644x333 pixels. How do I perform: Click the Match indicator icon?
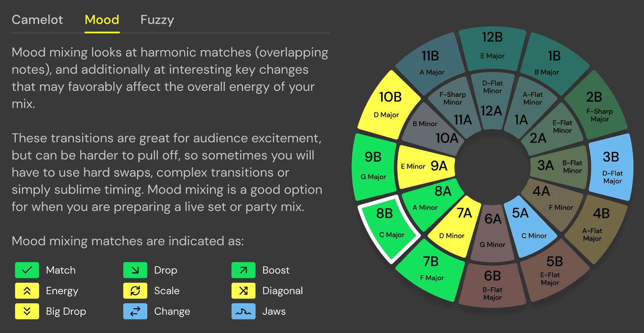point(27,270)
